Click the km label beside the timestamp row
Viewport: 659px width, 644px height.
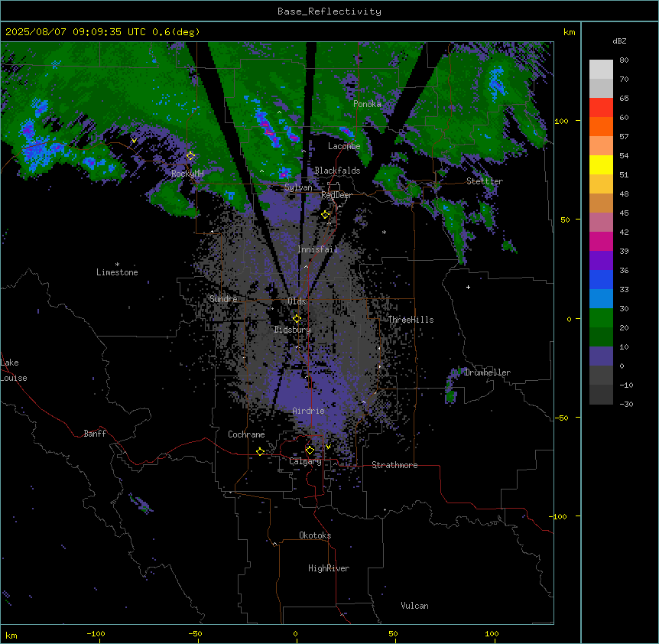569,32
